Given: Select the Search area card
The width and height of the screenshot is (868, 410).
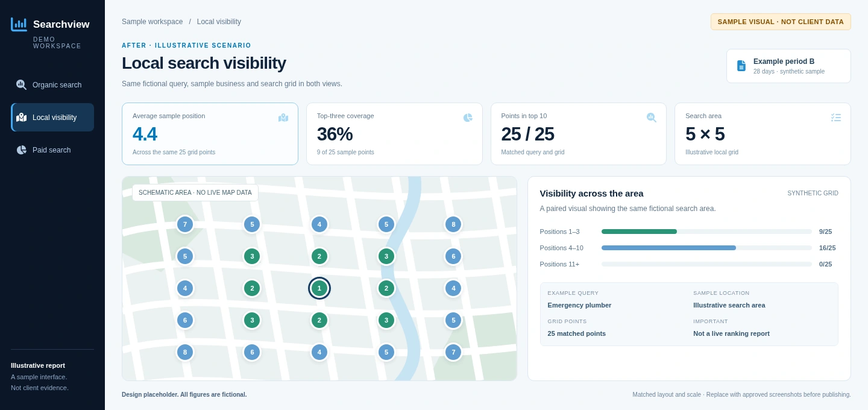Looking at the screenshot, I should pyautogui.click(x=763, y=134).
